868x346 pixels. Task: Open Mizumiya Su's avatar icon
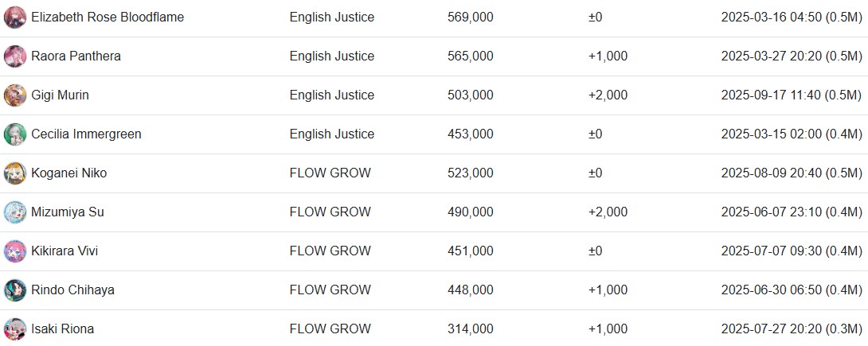[x=15, y=212]
